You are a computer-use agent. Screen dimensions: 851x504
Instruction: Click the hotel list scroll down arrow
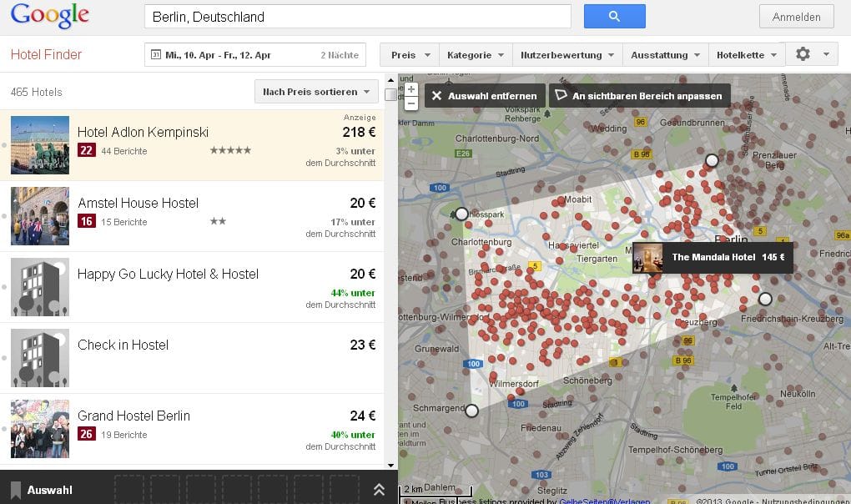[390, 465]
